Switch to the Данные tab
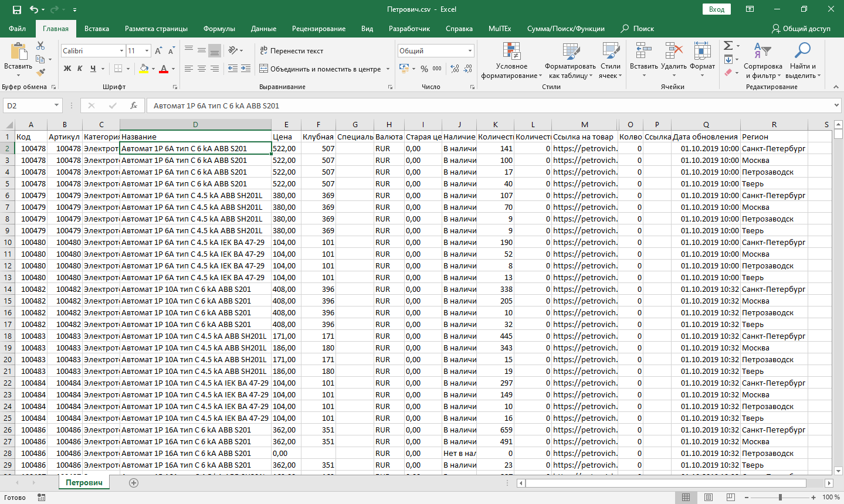This screenshot has width=844, height=504. click(x=263, y=29)
